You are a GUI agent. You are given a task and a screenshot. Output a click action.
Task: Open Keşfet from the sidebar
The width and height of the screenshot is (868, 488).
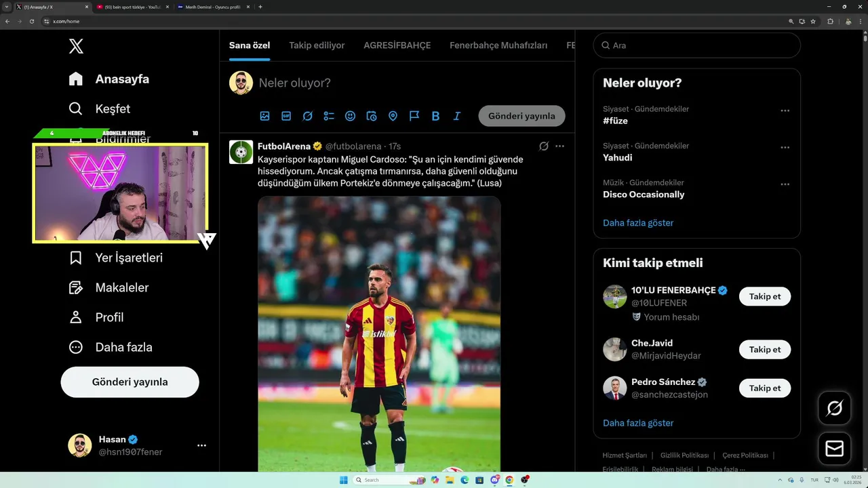(x=100, y=108)
